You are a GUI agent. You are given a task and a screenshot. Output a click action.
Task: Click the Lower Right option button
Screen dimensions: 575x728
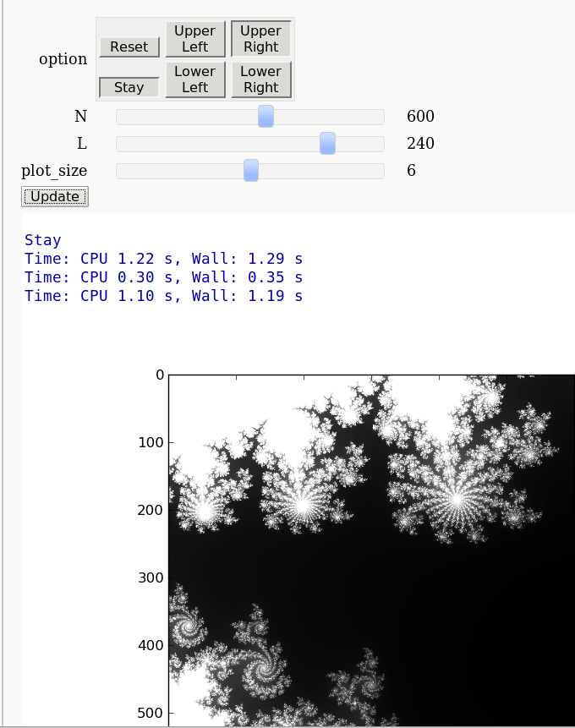[261, 79]
